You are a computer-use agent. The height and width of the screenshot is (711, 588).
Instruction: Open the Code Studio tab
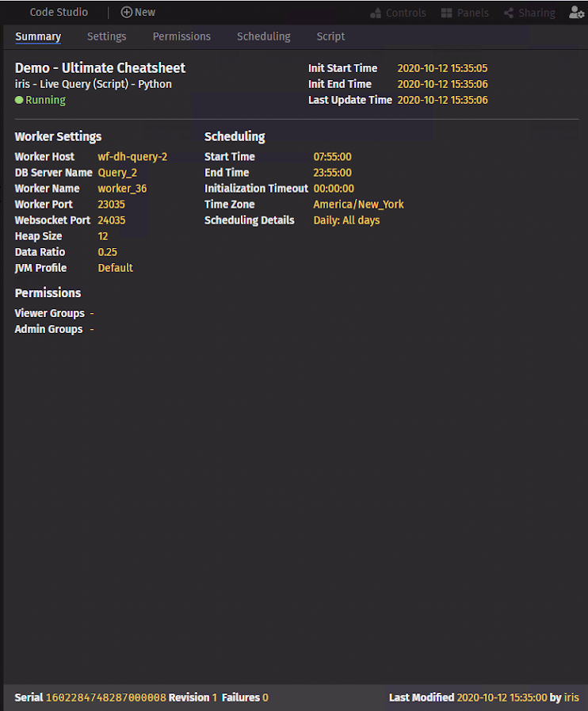pyautogui.click(x=59, y=13)
